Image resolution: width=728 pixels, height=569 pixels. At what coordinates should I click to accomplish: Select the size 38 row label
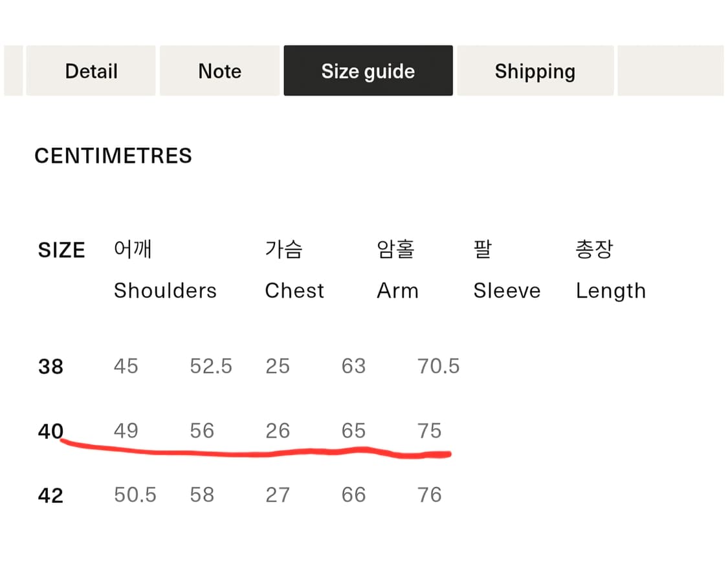point(50,367)
